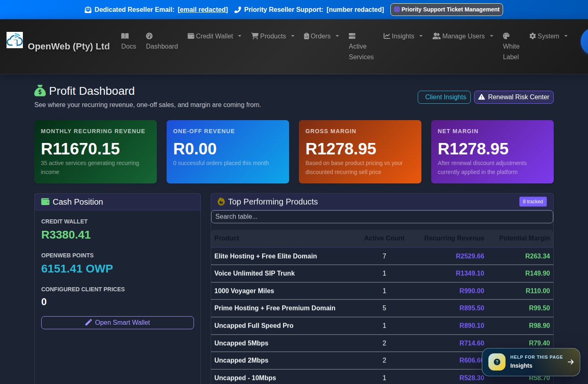Click the Top Performing Products flame icon
This screenshot has width=588, height=384.
(x=221, y=201)
